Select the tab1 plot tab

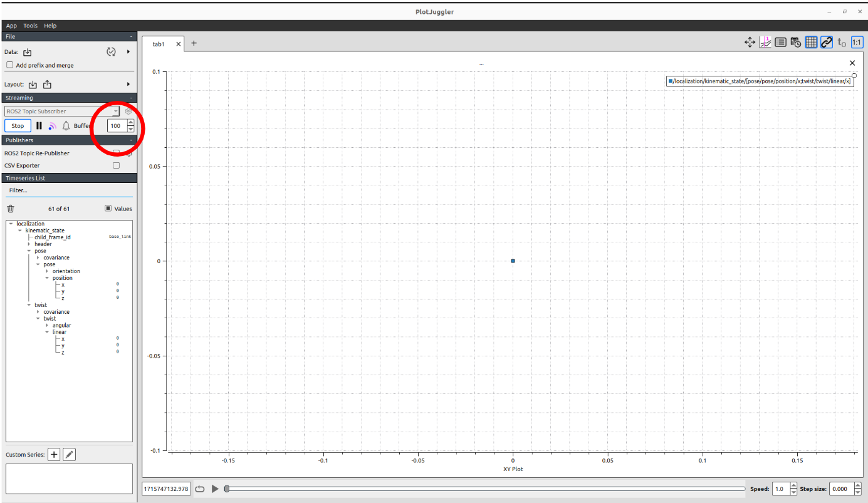(x=159, y=44)
